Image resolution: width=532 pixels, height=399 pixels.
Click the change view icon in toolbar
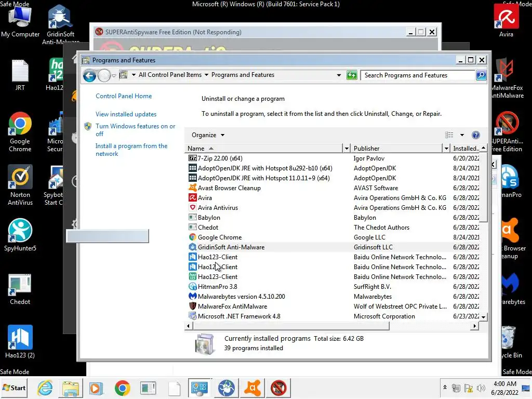click(449, 135)
